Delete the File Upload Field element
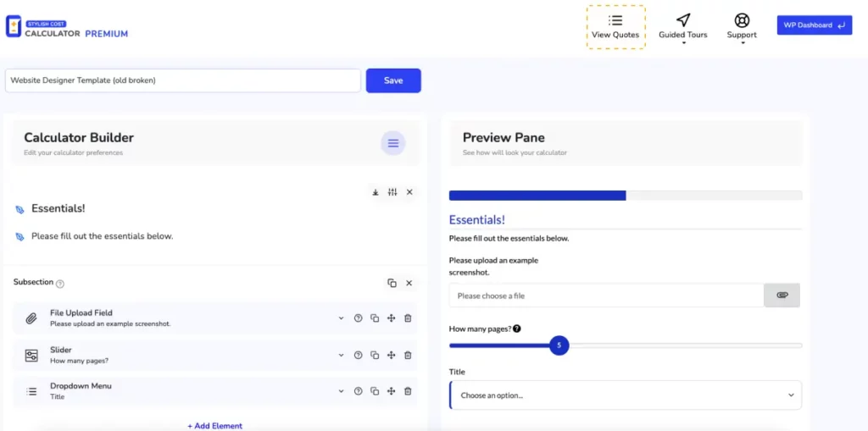Screen dimensions: 868x431 point(408,318)
